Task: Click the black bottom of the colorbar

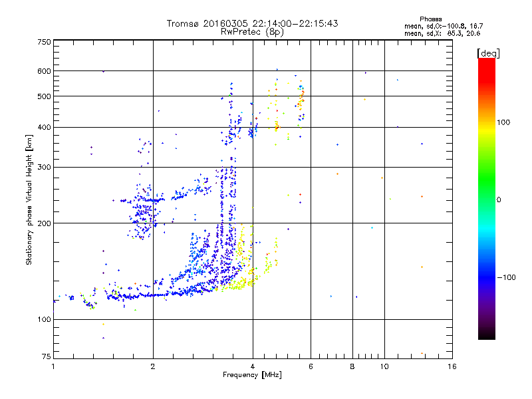Action: click(487, 334)
